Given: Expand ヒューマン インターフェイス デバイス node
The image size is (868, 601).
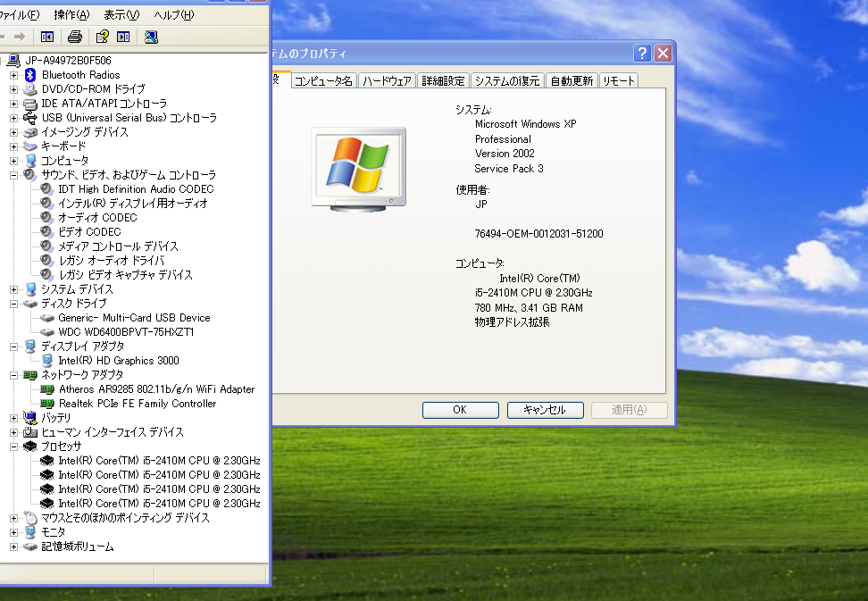Looking at the screenshot, I should tap(13, 432).
